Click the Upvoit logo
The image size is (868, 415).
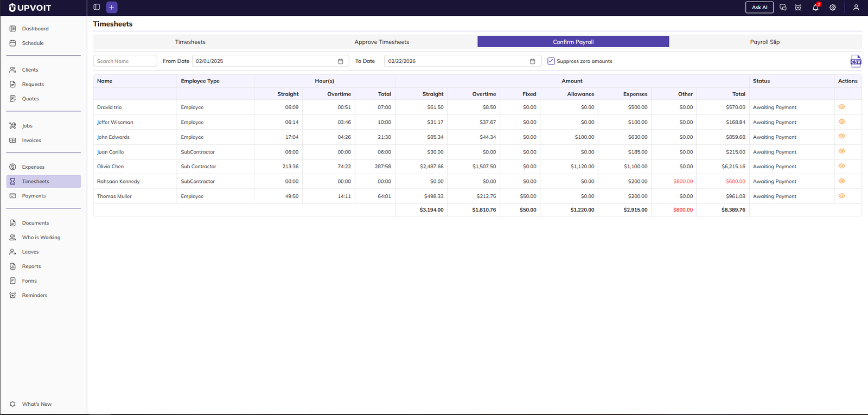tap(30, 8)
